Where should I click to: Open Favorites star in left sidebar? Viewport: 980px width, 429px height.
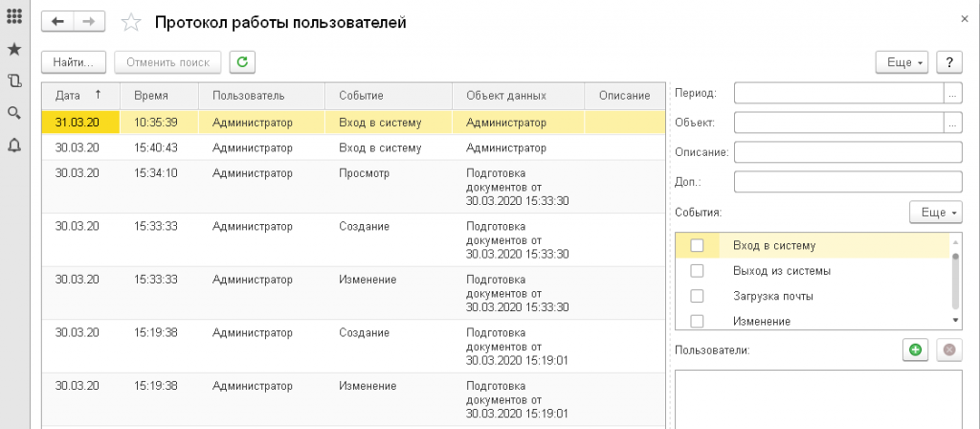click(14, 49)
